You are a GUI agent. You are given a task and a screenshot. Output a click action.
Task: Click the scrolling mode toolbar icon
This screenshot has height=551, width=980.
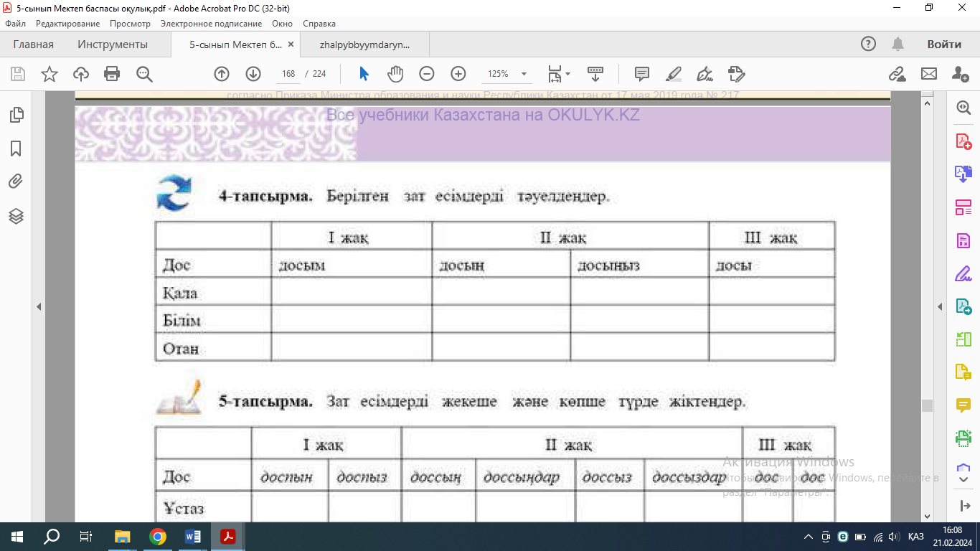(595, 74)
